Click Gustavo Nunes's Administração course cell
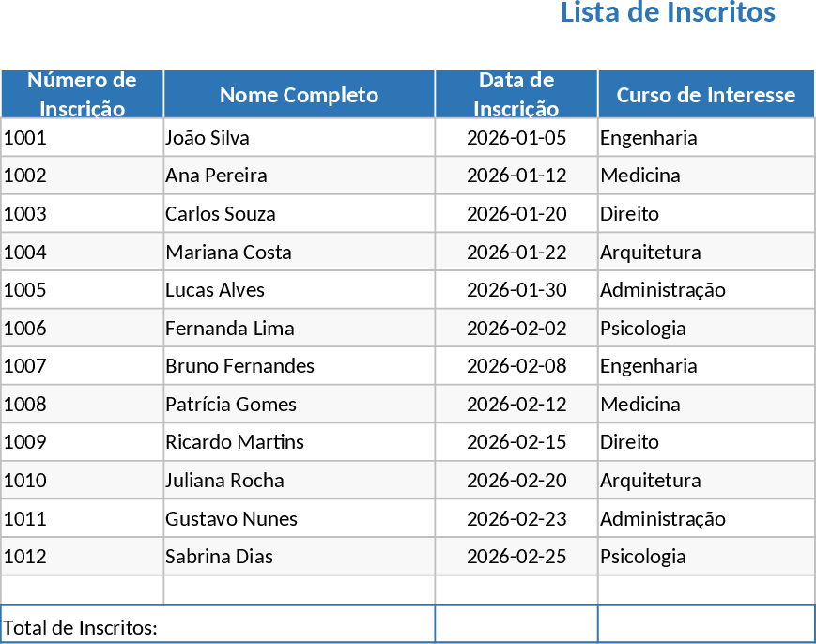 [x=705, y=519]
